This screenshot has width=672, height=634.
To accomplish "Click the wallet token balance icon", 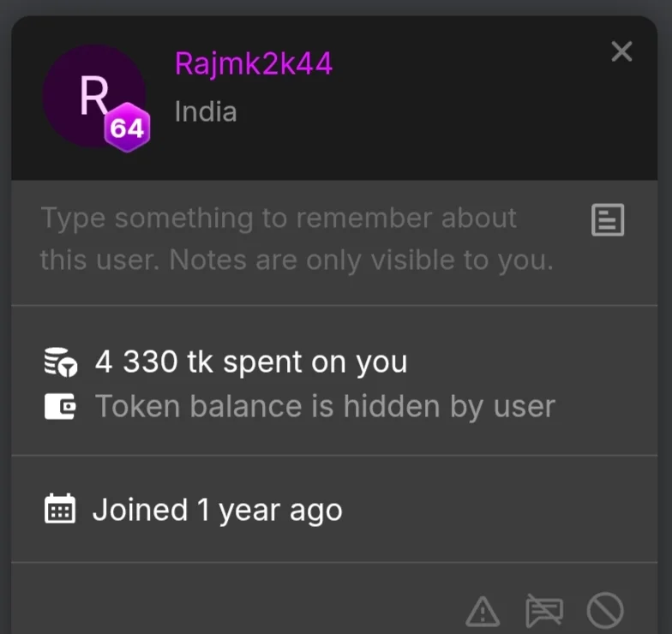I will [x=60, y=406].
